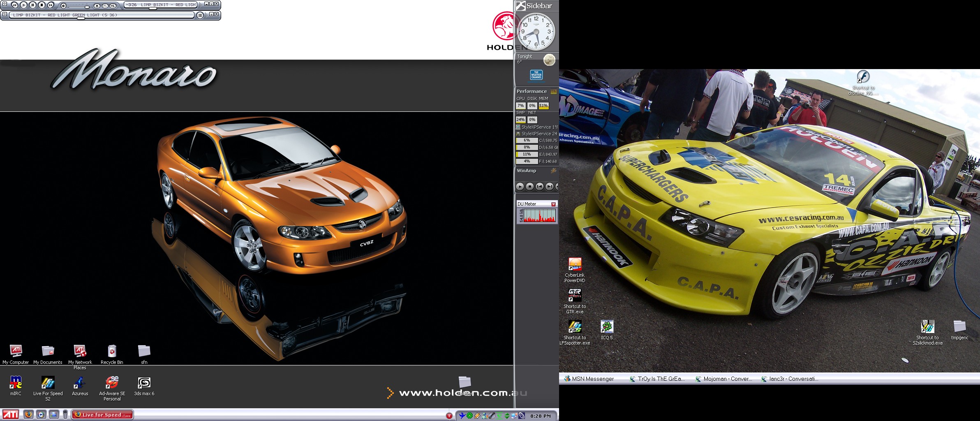The height and width of the screenshot is (421, 980).
Task: Open the Weather Channel logo link
Action: pyautogui.click(x=536, y=75)
